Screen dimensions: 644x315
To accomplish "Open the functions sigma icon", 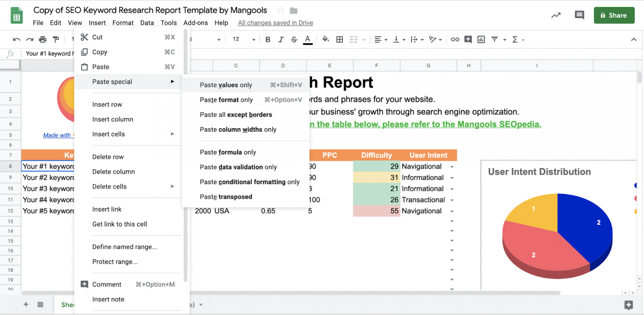I will point(516,39).
